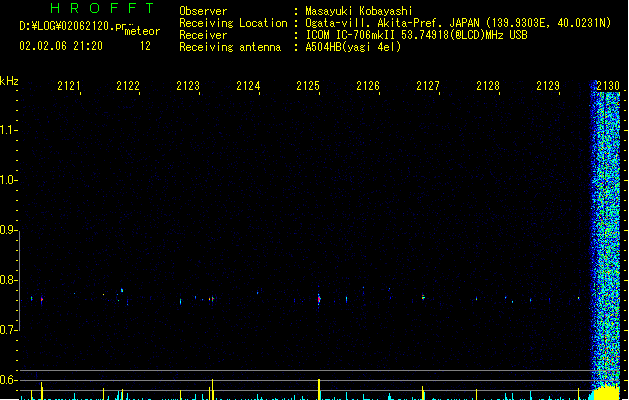Click the 0.6 kHz axis label

click(x=8, y=380)
